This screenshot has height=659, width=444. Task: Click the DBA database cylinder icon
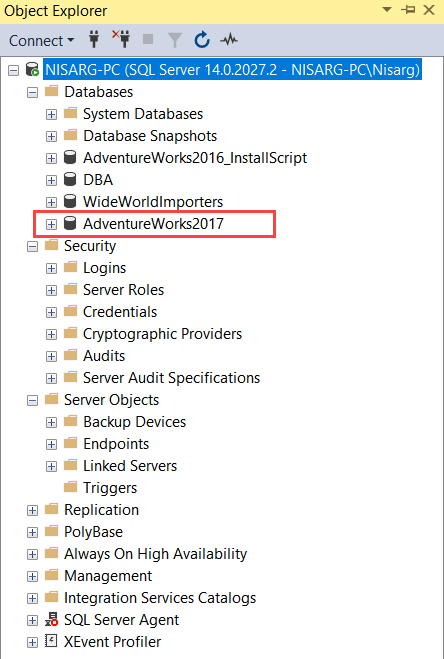click(x=70, y=180)
